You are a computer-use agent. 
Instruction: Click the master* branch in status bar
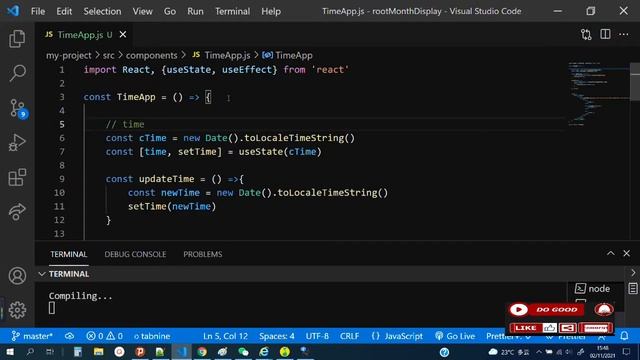32,336
